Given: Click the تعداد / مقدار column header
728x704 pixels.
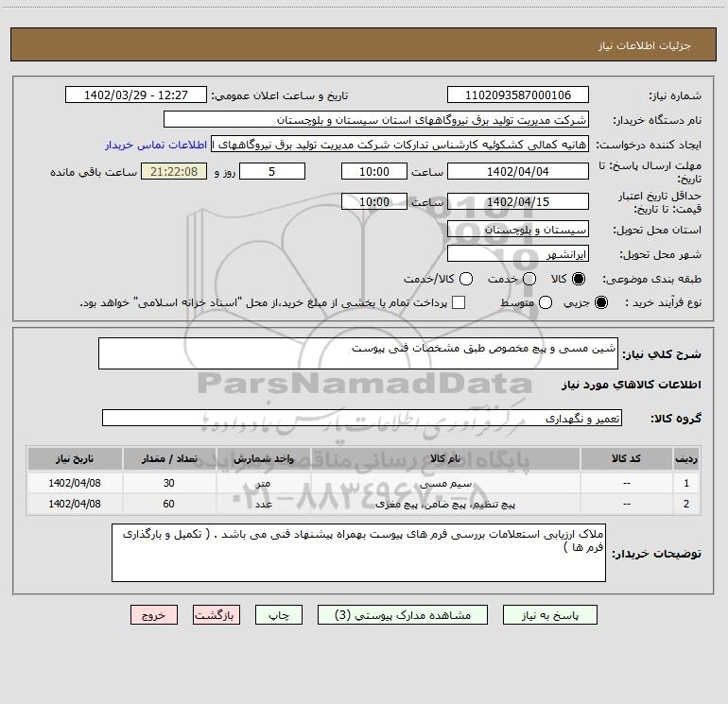Looking at the screenshot, I should [x=169, y=458].
